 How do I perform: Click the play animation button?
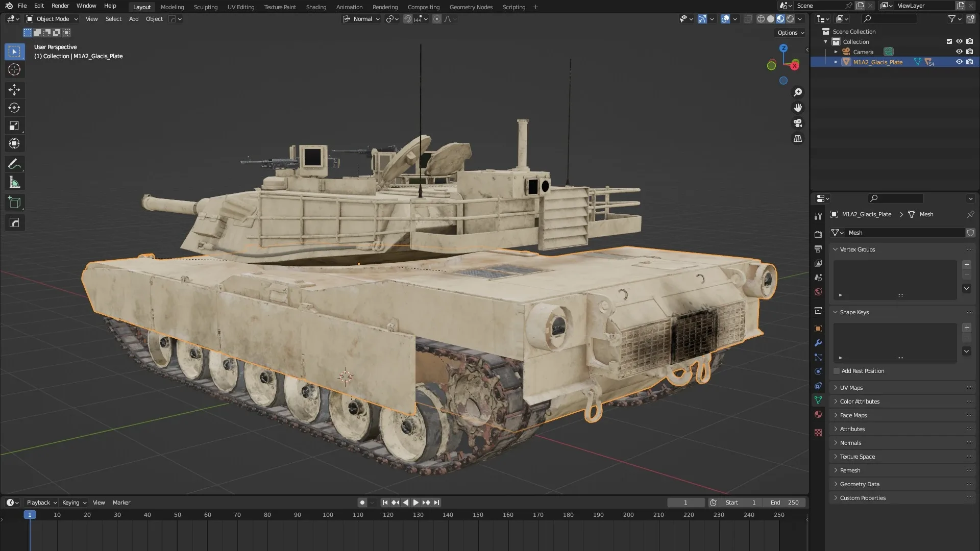[415, 503]
